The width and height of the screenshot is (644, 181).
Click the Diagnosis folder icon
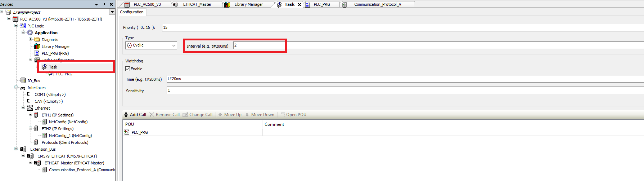[37, 40]
